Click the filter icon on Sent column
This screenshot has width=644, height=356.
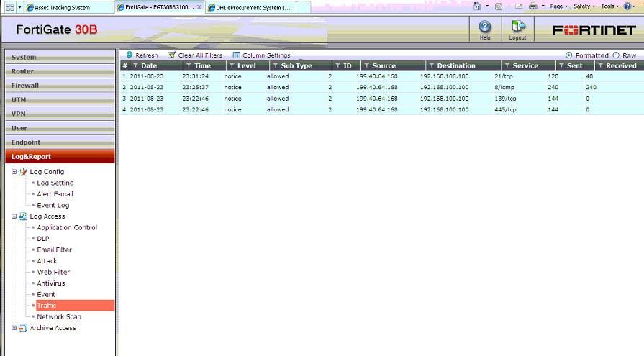561,65
